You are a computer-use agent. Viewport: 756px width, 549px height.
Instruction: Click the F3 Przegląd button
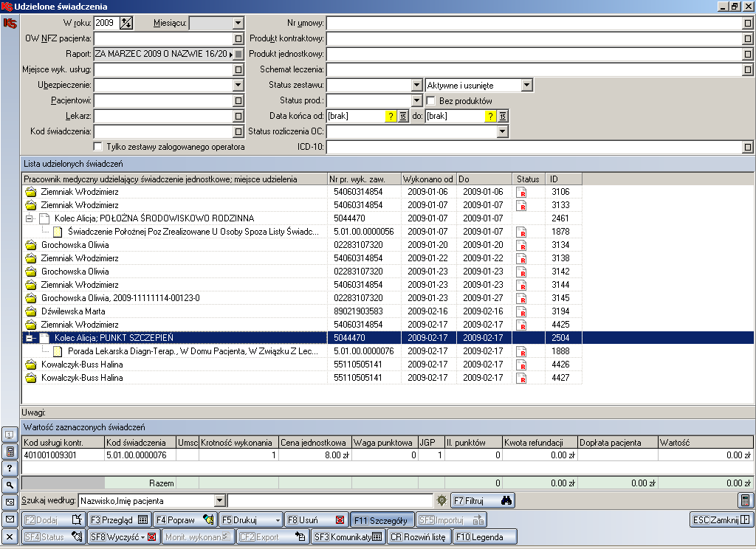coord(119,519)
